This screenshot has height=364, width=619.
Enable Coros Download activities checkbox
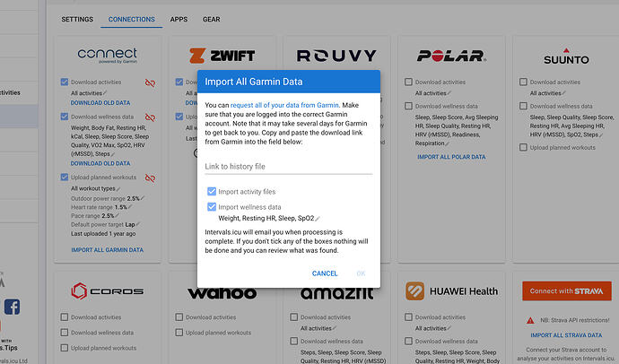[x=65, y=317]
